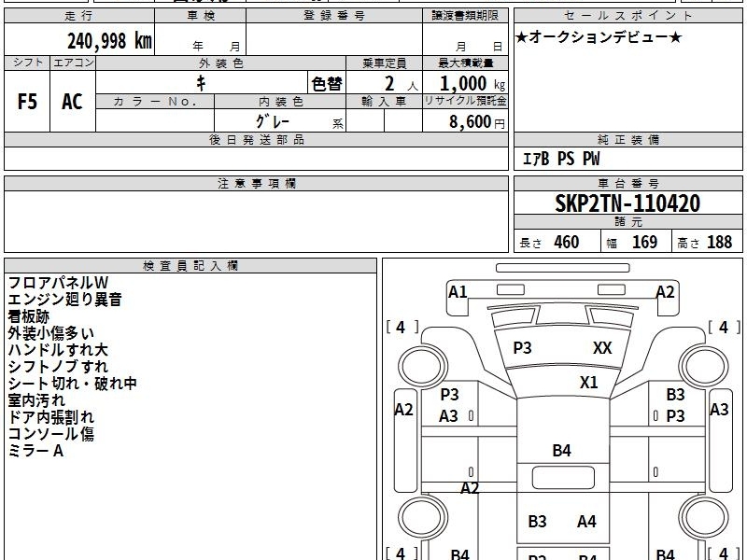Select the F5 shift value
The image size is (747, 560).
pyautogui.click(x=27, y=102)
